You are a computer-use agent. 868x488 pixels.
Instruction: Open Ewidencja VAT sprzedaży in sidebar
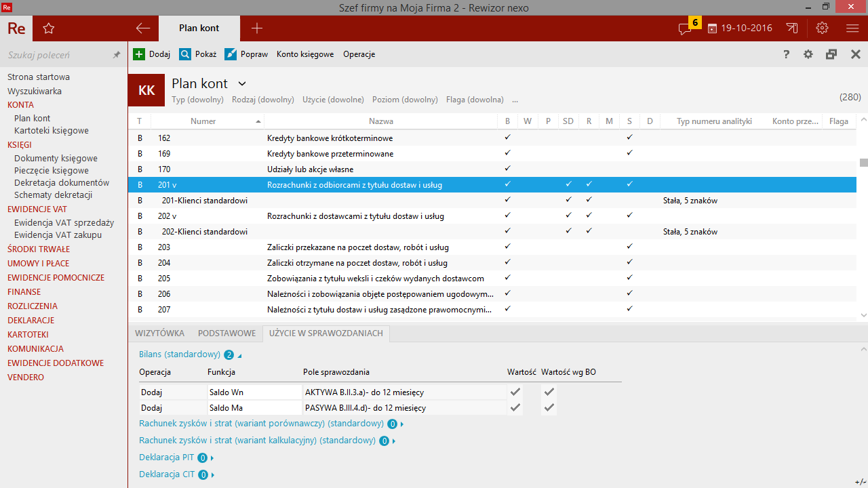coord(64,222)
